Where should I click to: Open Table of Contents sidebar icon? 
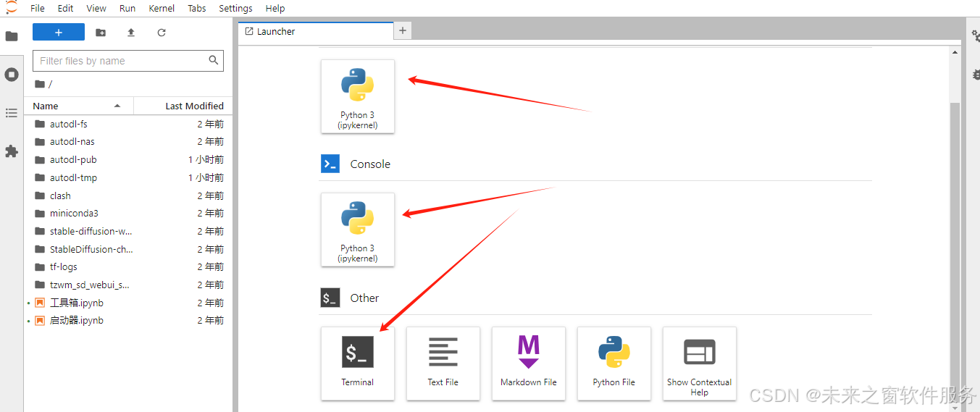click(12, 113)
